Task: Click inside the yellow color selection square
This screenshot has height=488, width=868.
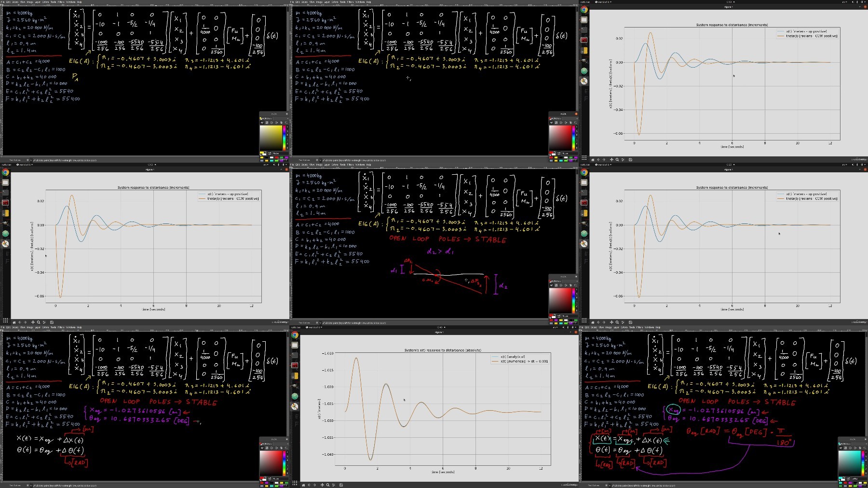Action: tap(271, 138)
